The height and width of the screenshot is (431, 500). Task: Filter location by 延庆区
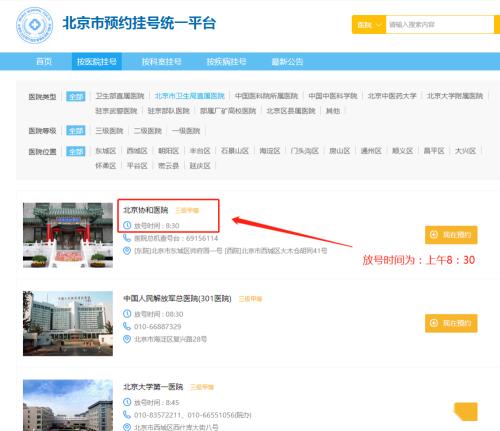(200, 166)
